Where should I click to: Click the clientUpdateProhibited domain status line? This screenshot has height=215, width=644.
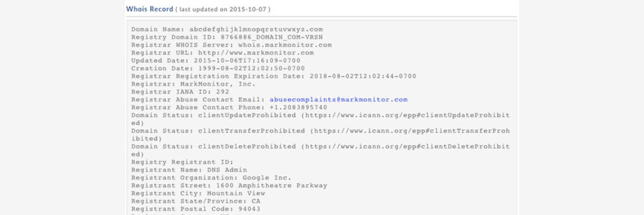tap(320, 115)
